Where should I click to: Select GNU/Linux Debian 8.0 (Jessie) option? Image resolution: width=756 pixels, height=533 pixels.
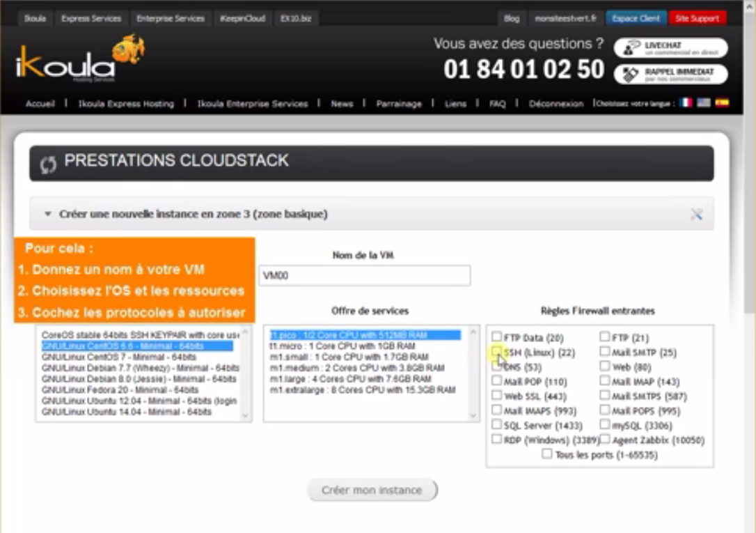[139, 379]
